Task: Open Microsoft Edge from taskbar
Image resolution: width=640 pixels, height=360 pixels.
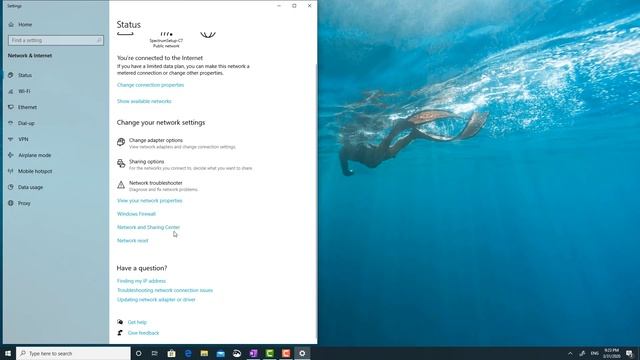Action: 188,353
